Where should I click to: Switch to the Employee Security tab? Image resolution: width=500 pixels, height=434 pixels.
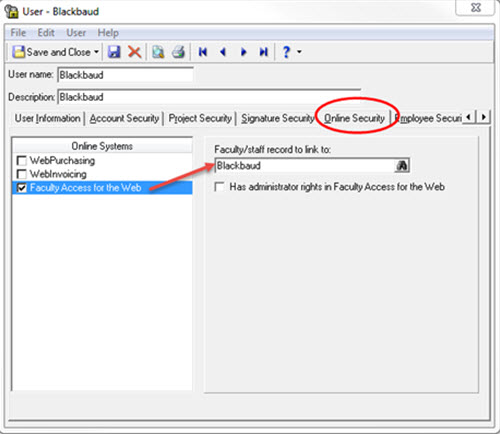428,118
